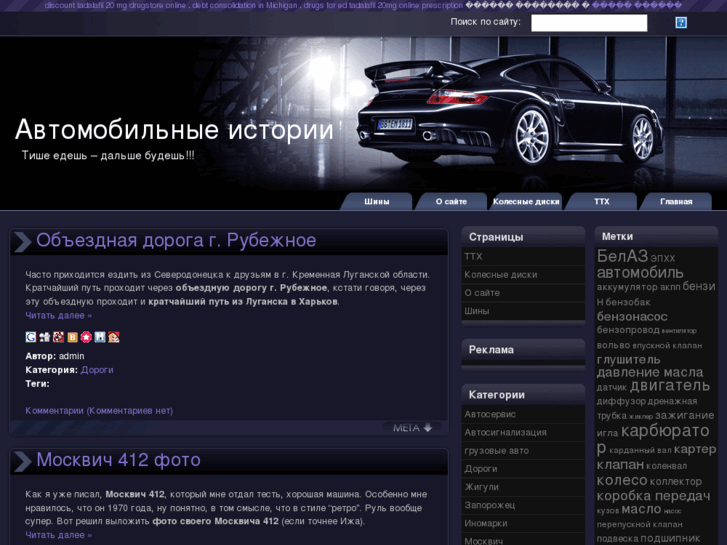Click the red checkered social bookmark icon
The height and width of the screenshot is (545, 727).
pos(58,337)
